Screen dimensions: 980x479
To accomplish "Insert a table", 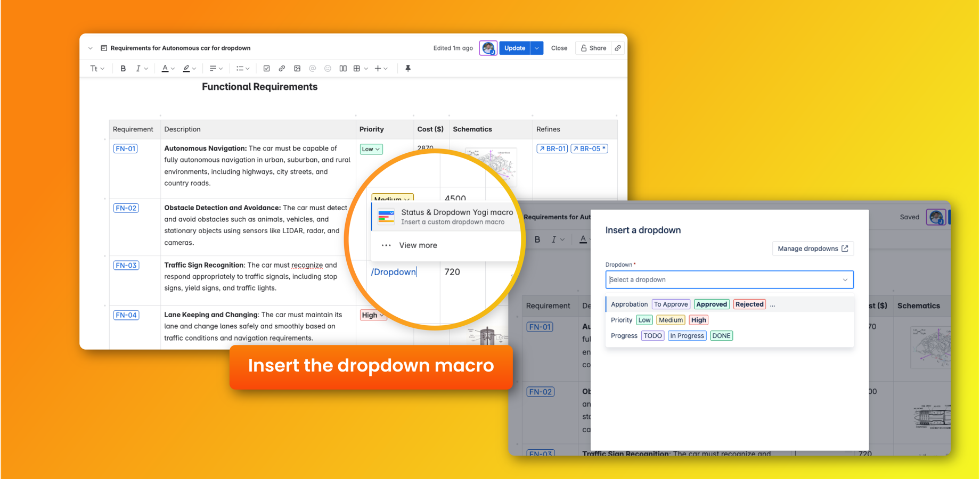I will [357, 69].
